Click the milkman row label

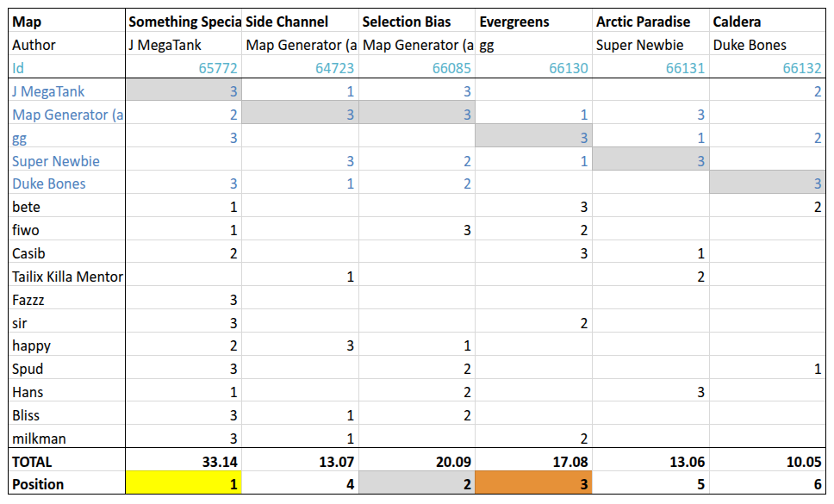(38, 439)
